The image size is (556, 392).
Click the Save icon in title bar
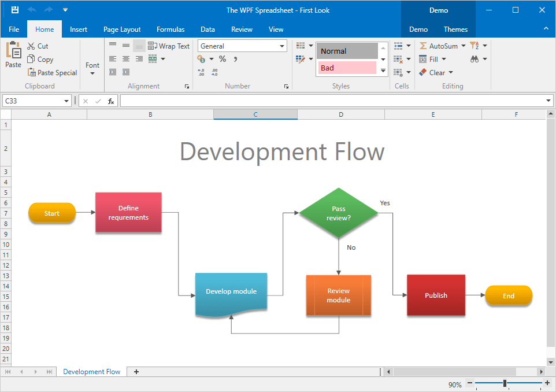click(15, 10)
